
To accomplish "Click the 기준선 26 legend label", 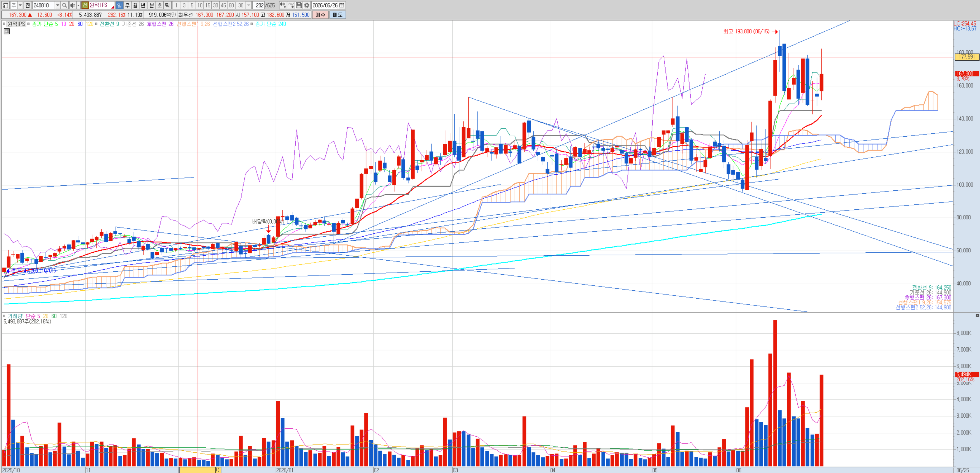I will coord(133,24).
